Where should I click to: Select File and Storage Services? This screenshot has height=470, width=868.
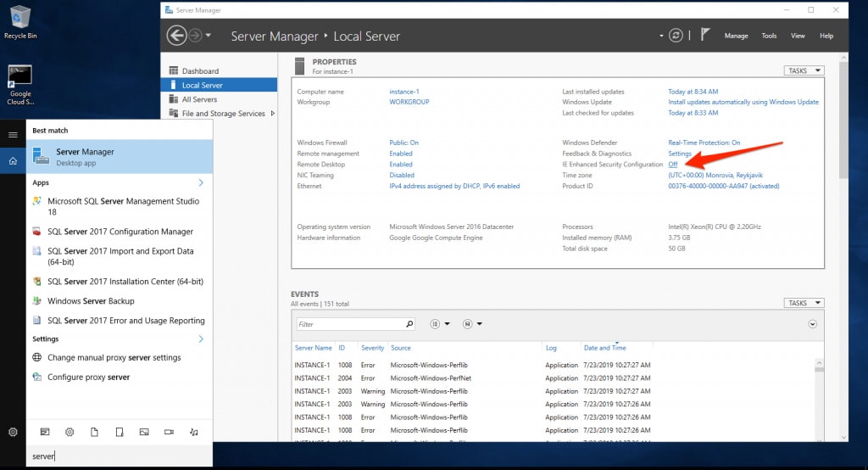tap(224, 113)
